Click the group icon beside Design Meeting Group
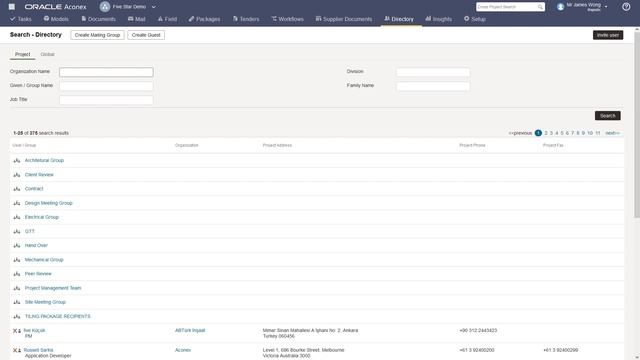 point(17,203)
